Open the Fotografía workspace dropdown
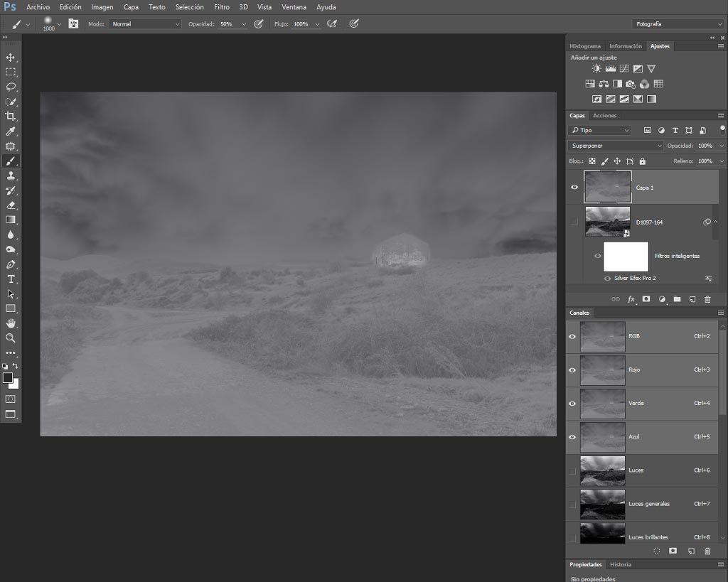Viewport: 728px width, 582px height. coord(678,24)
